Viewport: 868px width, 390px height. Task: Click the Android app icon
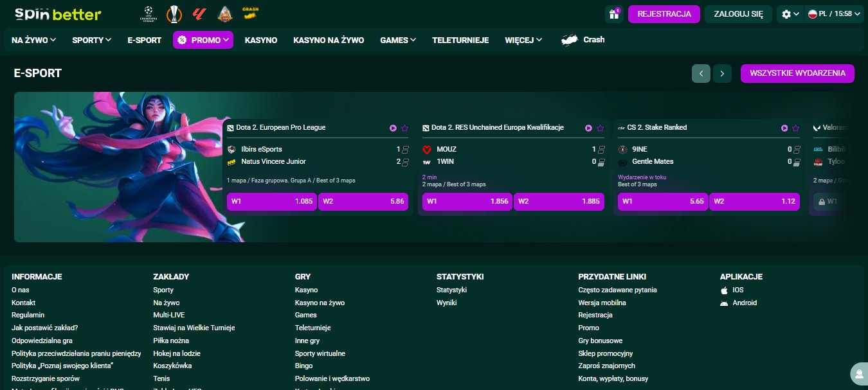click(x=725, y=303)
